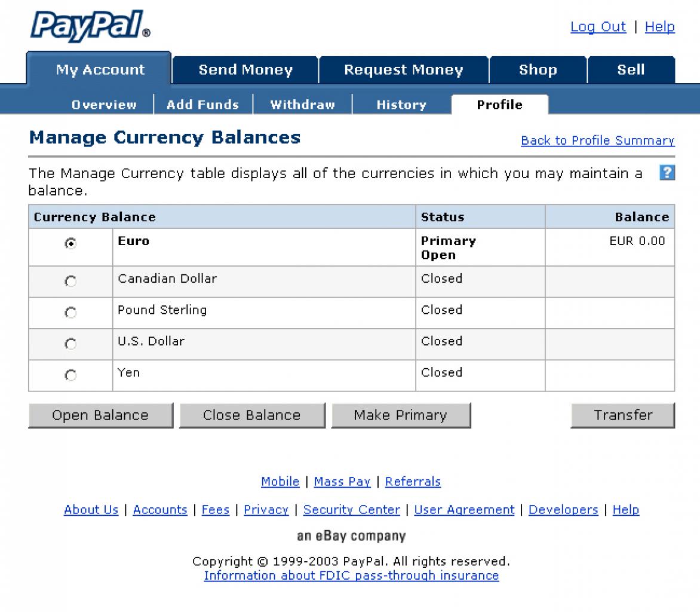Open the Request Money tab
The width and height of the screenshot is (700, 612).
click(x=404, y=70)
